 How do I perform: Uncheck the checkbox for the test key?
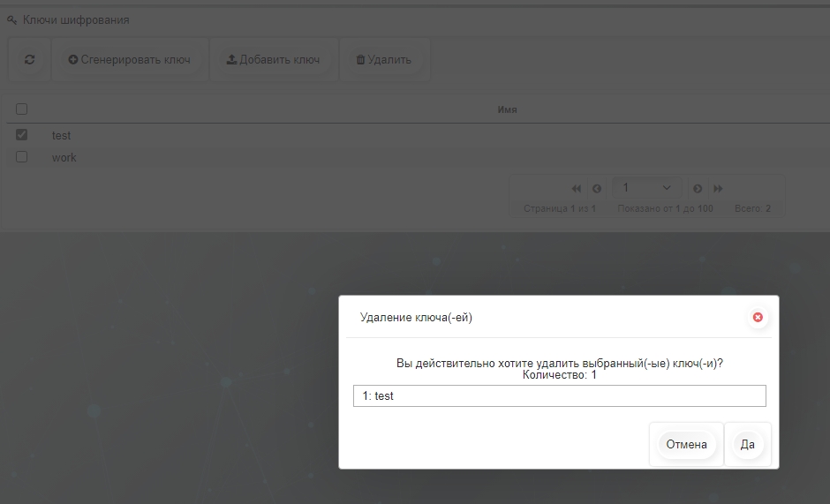21,134
